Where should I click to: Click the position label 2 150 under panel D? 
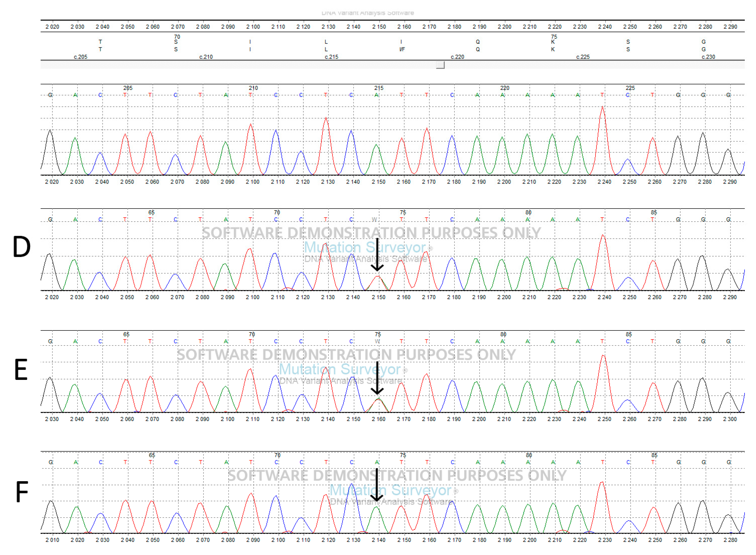coord(379,297)
